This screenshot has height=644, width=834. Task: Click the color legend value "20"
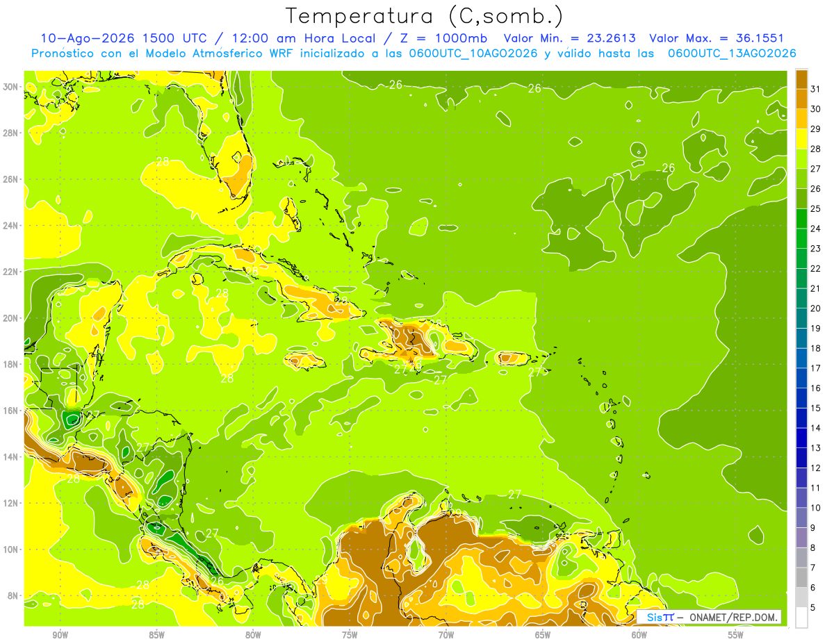(816, 308)
